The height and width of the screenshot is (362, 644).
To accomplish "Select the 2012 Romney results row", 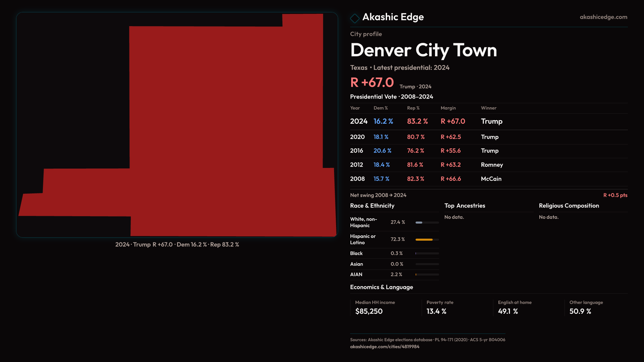I will [x=488, y=165].
